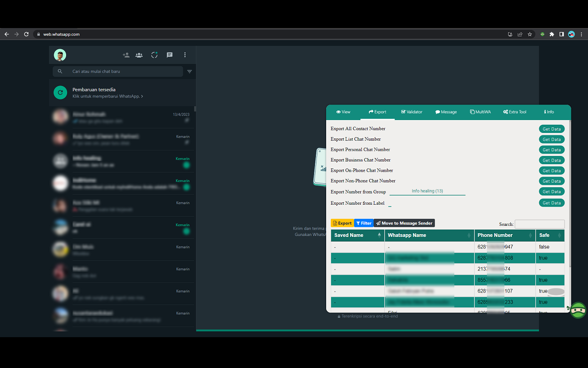588x368 pixels.
Task: Click the green refresh update icon
Action: click(x=60, y=92)
